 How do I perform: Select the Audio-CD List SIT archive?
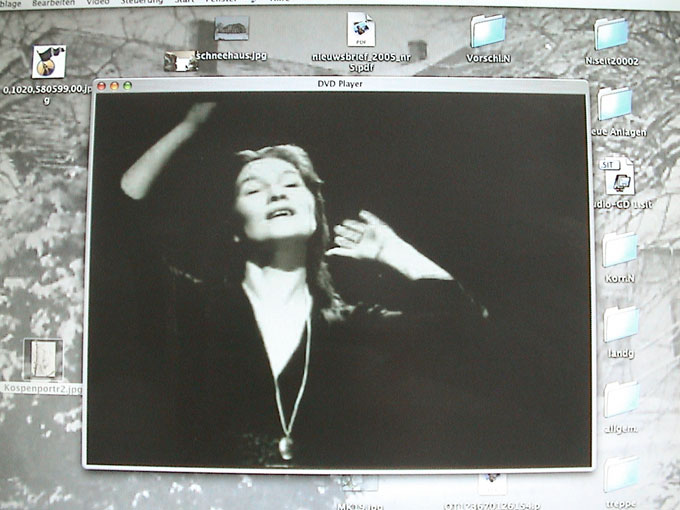[x=619, y=177]
